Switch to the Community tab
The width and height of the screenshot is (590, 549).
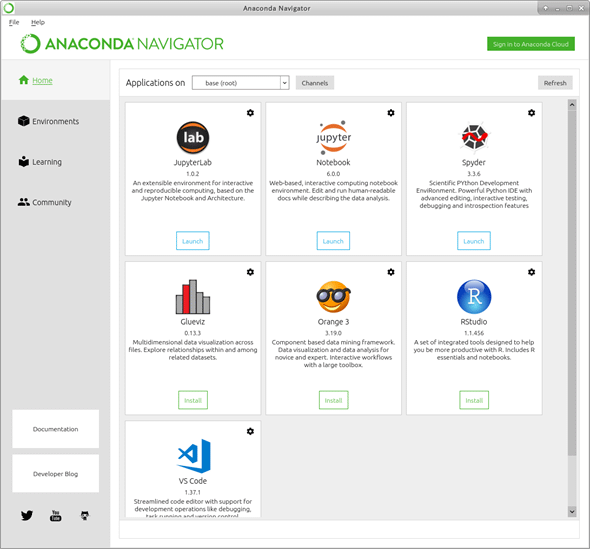click(x=55, y=202)
